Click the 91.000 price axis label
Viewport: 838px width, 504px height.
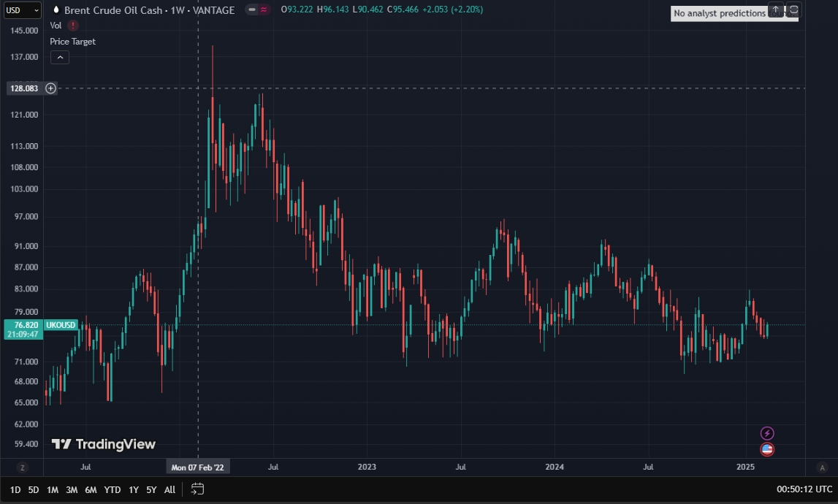pyautogui.click(x=26, y=246)
